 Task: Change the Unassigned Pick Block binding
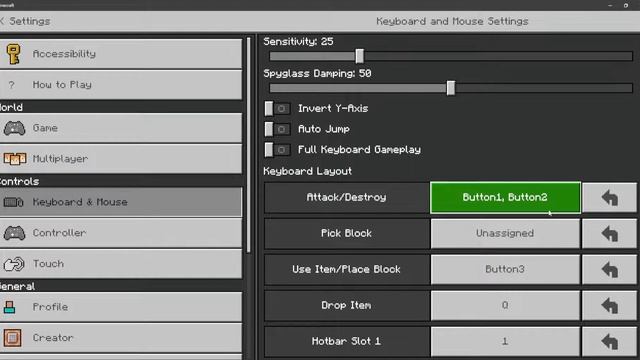tap(505, 233)
